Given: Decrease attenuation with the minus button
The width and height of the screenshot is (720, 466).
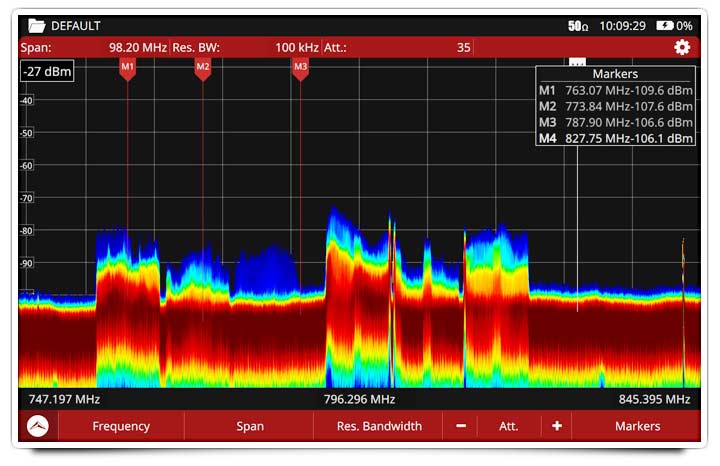Looking at the screenshot, I should (461, 426).
